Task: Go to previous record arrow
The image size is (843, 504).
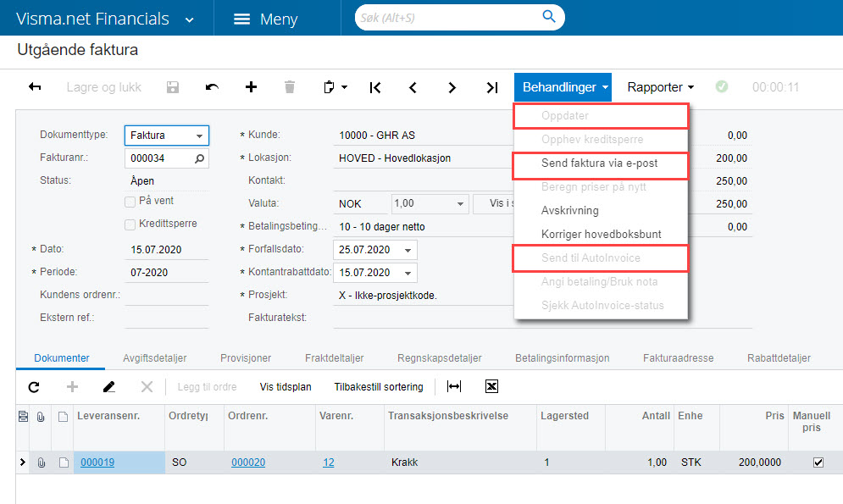Action: tap(413, 87)
